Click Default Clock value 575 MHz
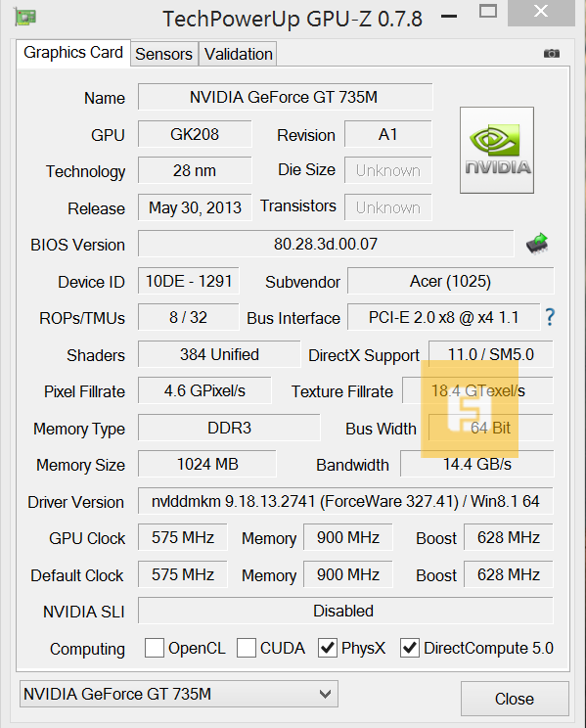Image resolution: width=586 pixels, height=728 pixels. [183, 574]
